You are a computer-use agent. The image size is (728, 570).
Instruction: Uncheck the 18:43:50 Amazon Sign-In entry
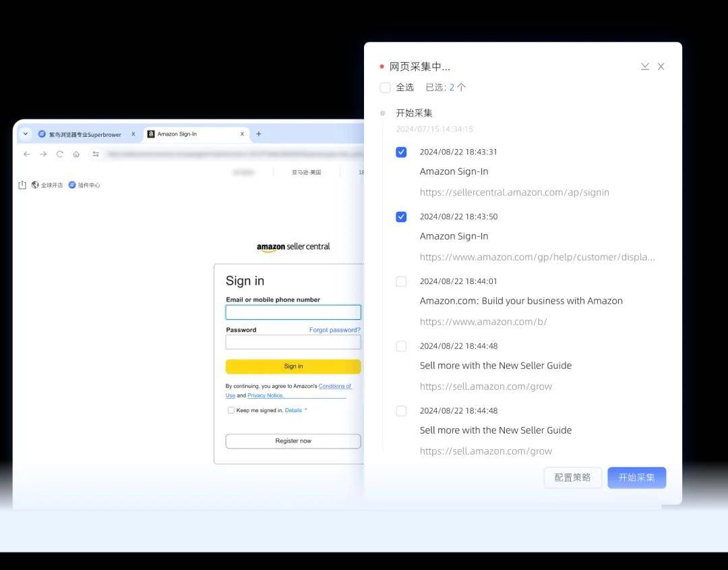pos(401,217)
